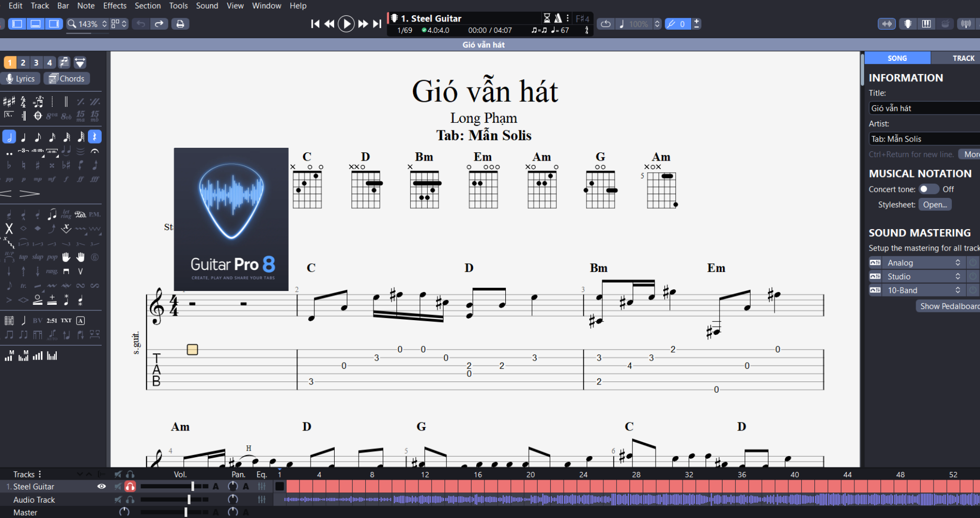Open the Effects menu
980x518 pixels.
tap(114, 6)
